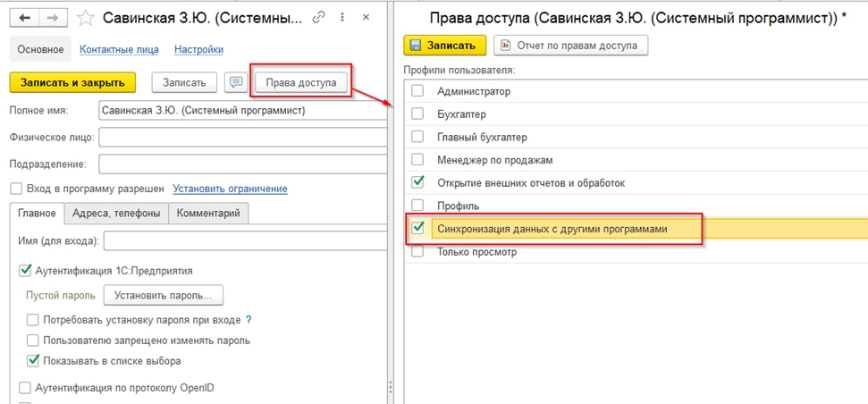This screenshot has height=404, width=868.
Task: Close the Савинская З.Ю. user form
Action: click(367, 18)
